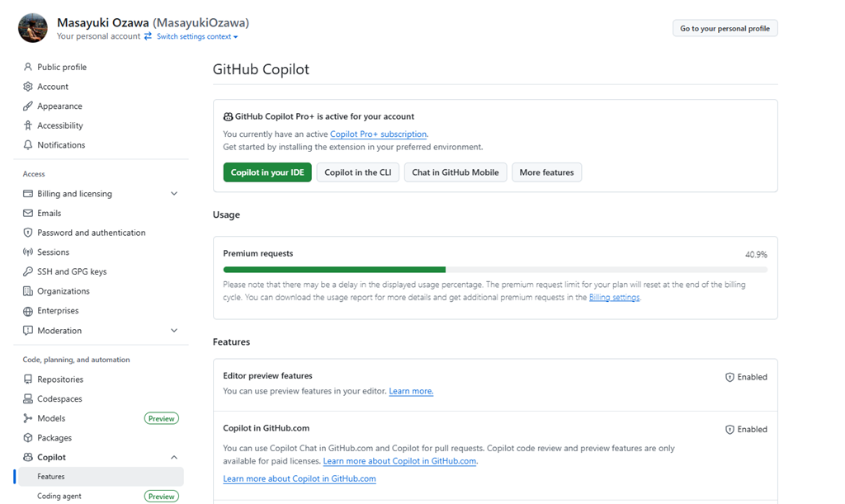Click the Packages box icon
Image resolution: width=845 pixels, height=504 pixels.
pos(28,438)
